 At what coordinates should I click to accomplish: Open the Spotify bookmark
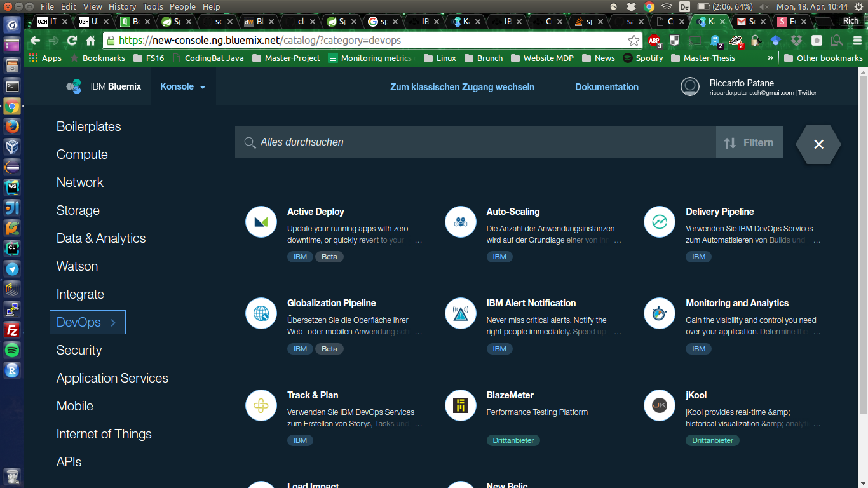pos(643,58)
